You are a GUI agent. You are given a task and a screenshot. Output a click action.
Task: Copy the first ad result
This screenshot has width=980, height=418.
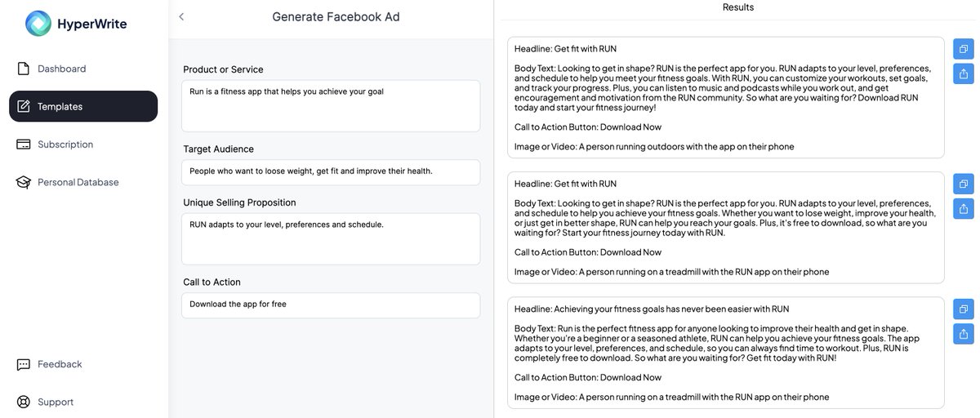[x=964, y=49]
